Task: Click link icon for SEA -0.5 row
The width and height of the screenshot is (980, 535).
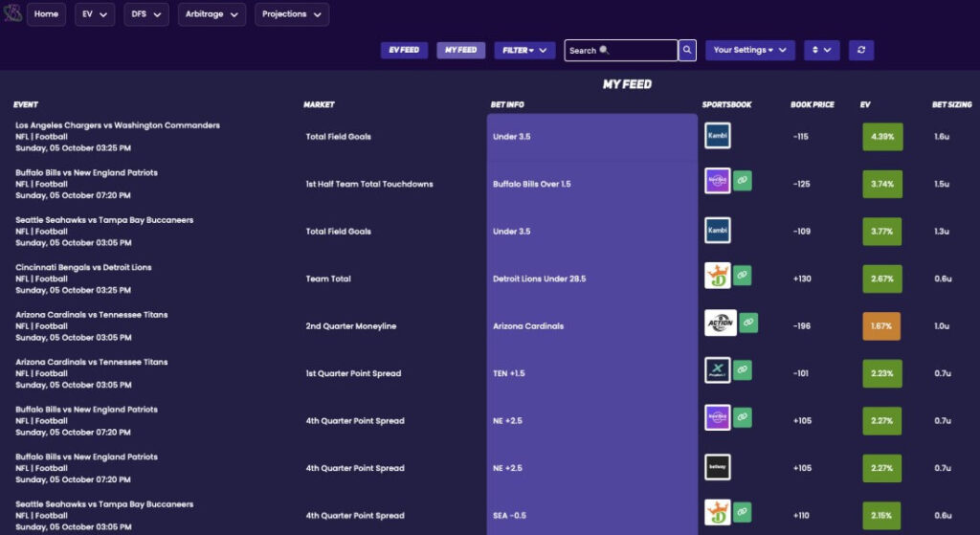Action: point(743,512)
